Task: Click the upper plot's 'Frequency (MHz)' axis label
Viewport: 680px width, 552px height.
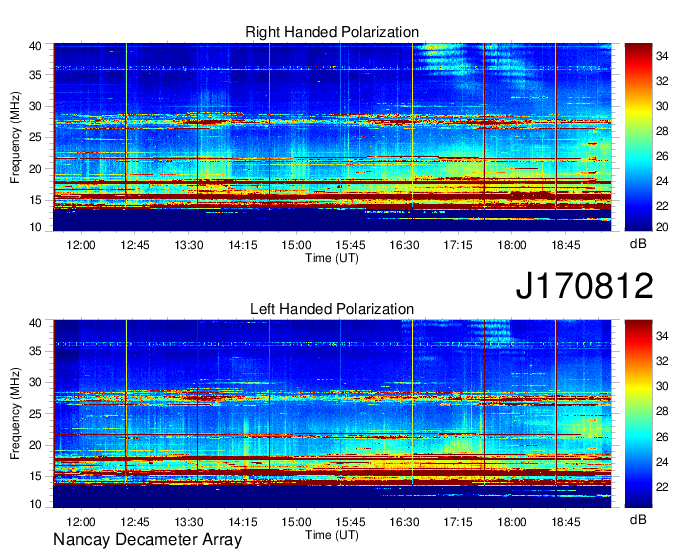Action: 15,137
